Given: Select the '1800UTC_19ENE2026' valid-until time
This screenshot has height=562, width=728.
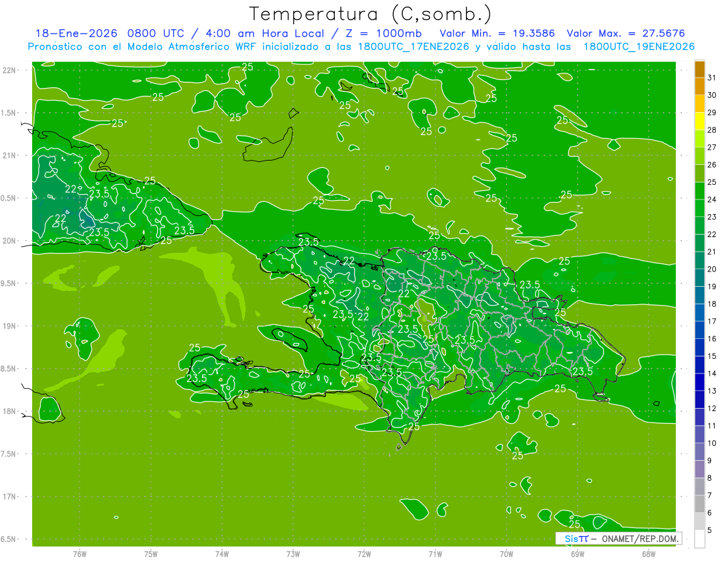Looking at the screenshot, I should pyautogui.click(x=639, y=47).
